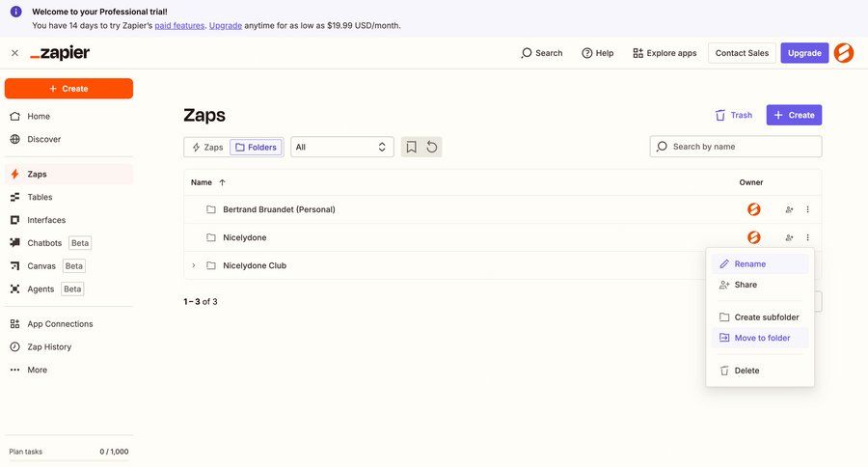Click the owner avatar for Nicelydone row
The height and width of the screenshot is (467, 868).
pyautogui.click(x=753, y=237)
